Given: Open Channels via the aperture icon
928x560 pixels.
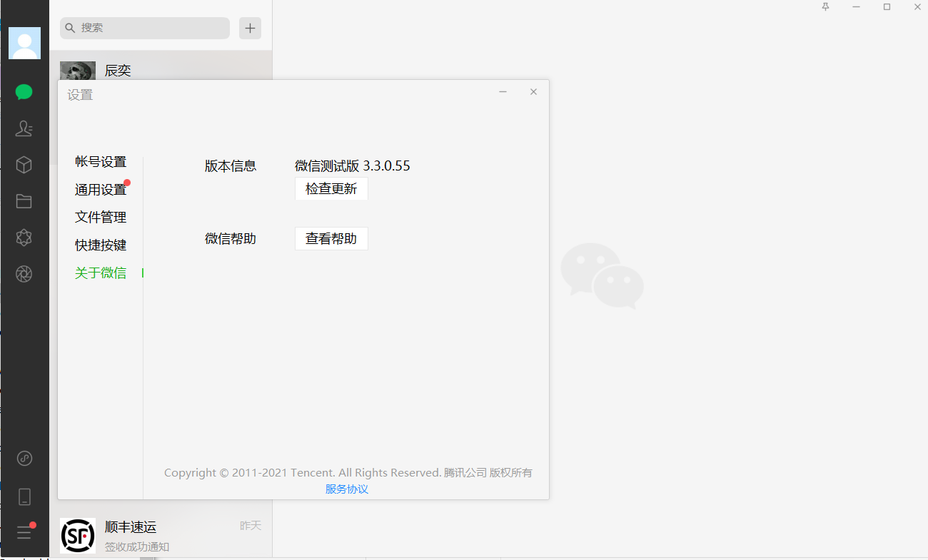Looking at the screenshot, I should (24, 274).
